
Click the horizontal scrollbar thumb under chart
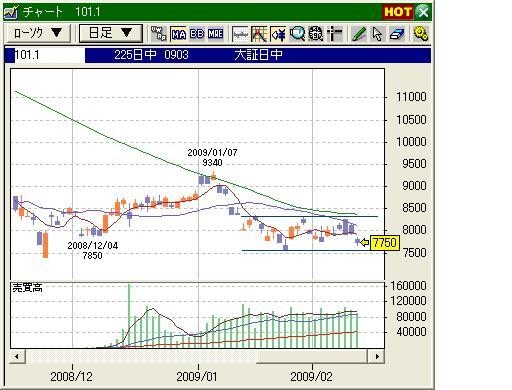tap(312, 356)
